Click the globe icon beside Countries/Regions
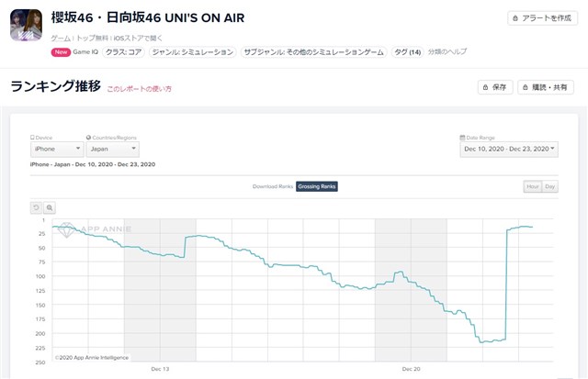Viewport: 588px width, 379px height. point(88,138)
